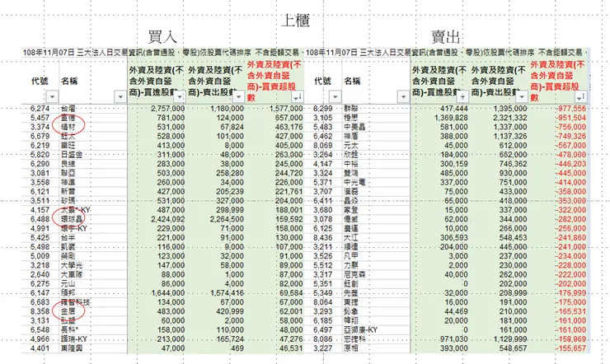The height and width of the screenshot is (364, 610).
Task: Select net buy cell 69,584
Action: [x=290, y=293]
